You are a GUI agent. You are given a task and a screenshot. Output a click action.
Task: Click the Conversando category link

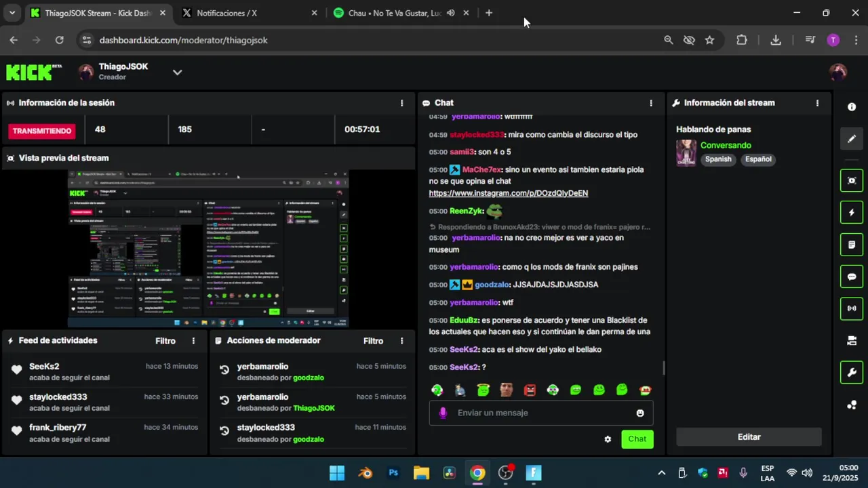tap(726, 145)
